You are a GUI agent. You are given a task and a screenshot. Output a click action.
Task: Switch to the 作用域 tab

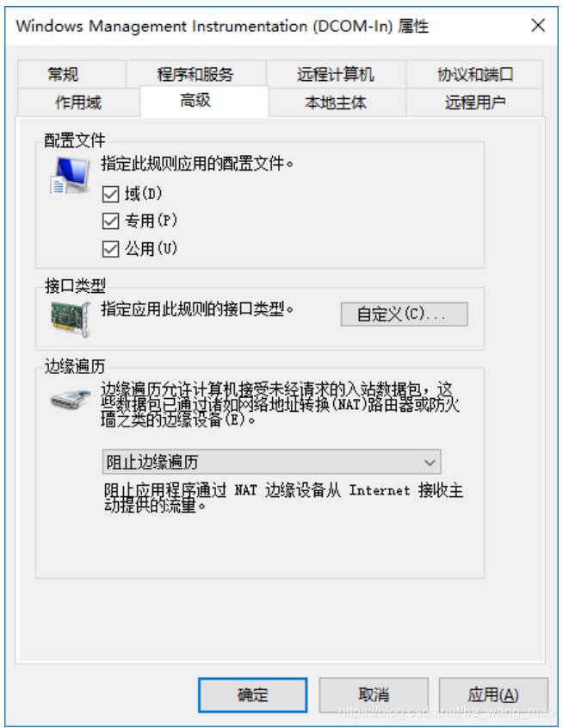[78, 103]
